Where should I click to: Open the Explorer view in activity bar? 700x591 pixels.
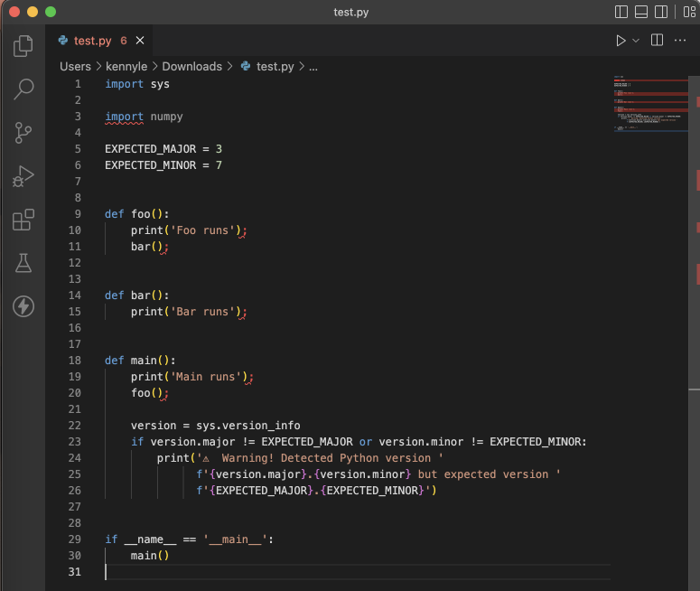[x=23, y=45]
